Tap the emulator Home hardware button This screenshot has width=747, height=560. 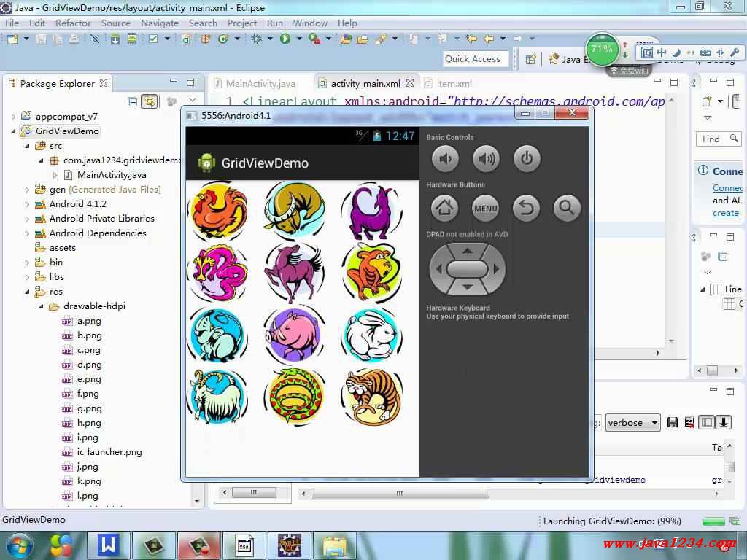coord(444,208)
